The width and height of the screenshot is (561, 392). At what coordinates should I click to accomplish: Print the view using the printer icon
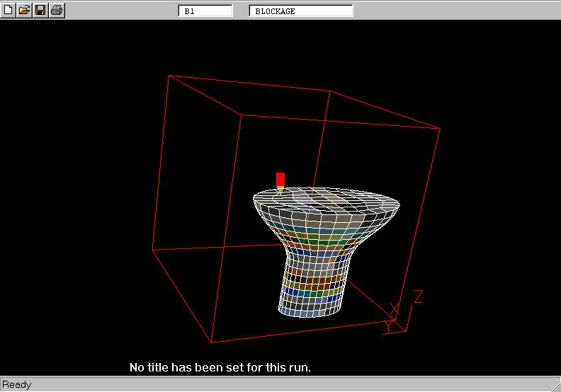tap(57, 11)
